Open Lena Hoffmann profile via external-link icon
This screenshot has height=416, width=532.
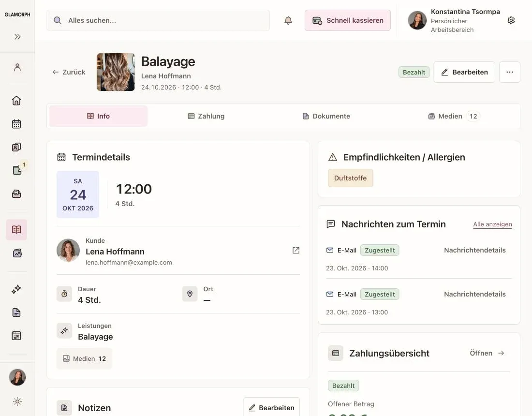pyautogui.click(x=296, y=250)
